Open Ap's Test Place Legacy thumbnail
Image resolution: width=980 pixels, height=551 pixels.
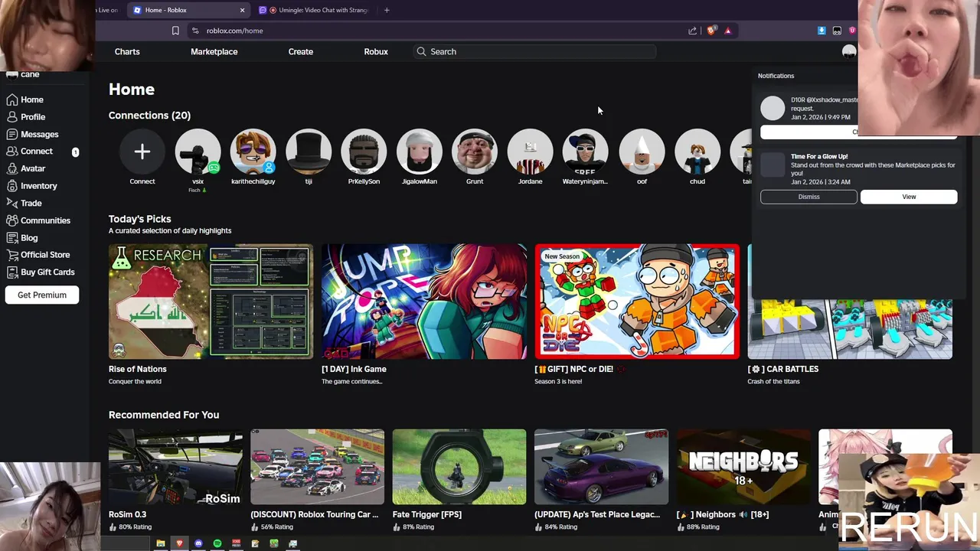click(x=601, y=467)
